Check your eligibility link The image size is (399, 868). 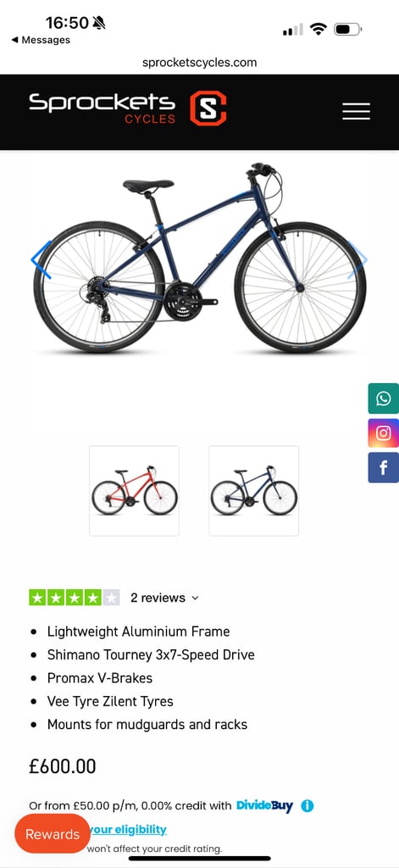click(127, 829)
